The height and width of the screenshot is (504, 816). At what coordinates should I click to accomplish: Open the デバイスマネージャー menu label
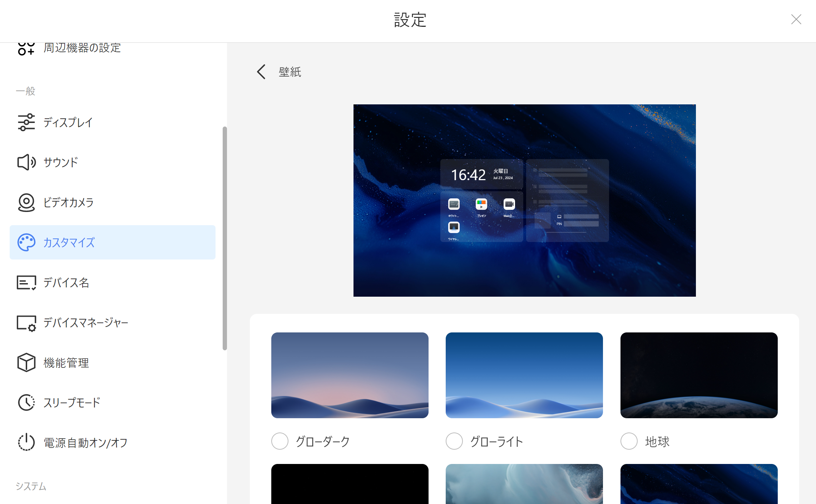[85, 323]
